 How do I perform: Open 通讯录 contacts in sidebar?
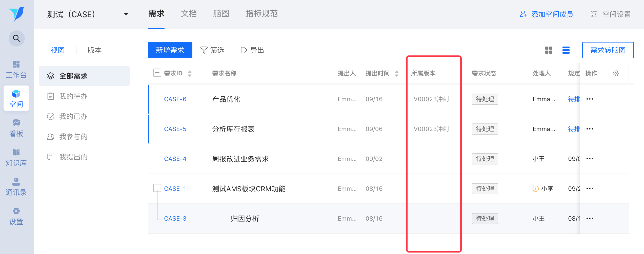[x=16, y=187]
